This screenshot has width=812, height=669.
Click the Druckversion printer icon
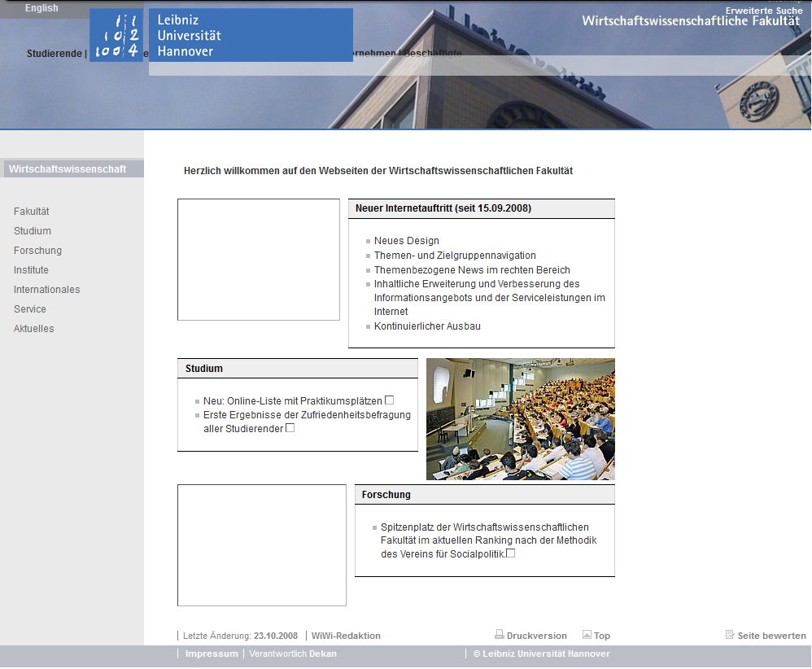(x=500, y=634)
